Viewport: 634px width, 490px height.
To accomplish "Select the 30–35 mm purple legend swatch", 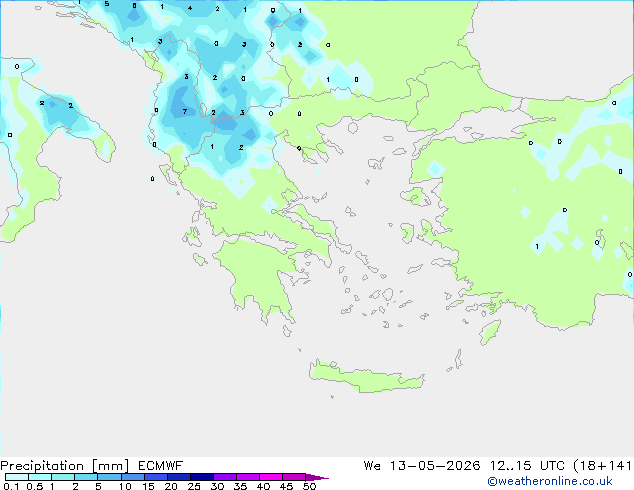I will point(225,477).
